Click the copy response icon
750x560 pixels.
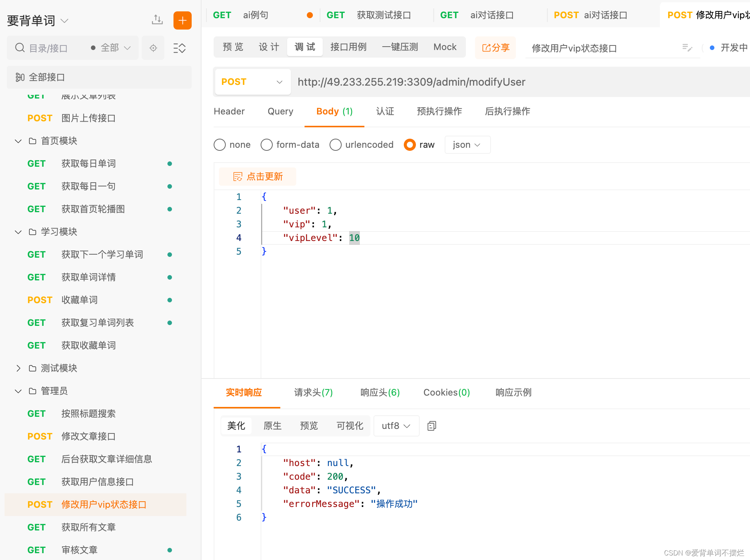431,426
